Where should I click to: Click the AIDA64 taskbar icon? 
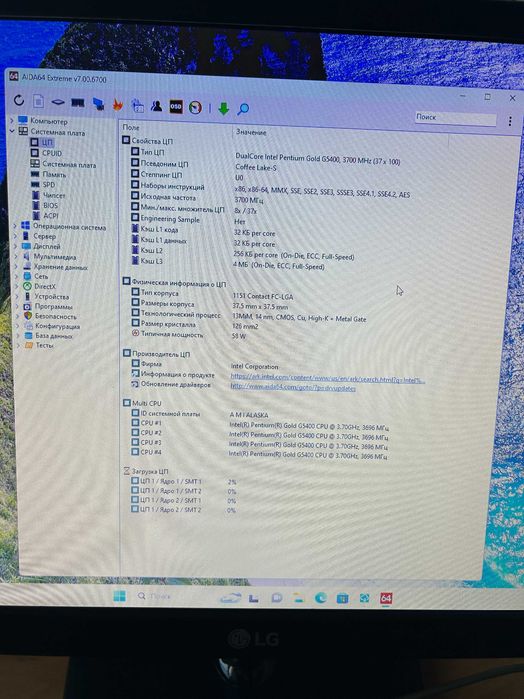(386, 598)
